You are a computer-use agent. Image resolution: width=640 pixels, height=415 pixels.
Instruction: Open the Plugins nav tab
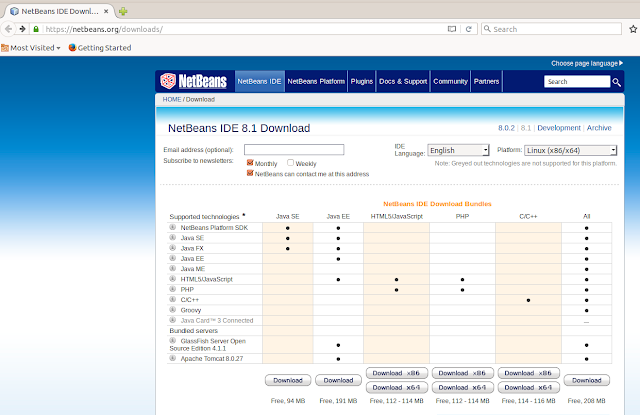(x=362, y=81)
